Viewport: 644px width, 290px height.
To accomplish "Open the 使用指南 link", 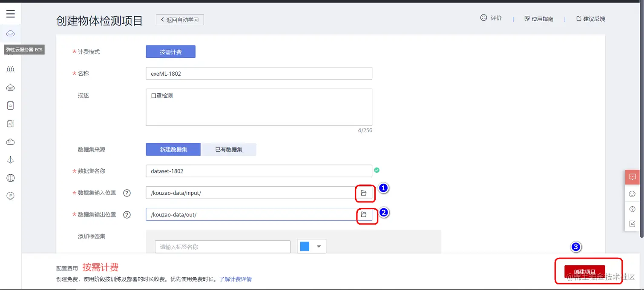I will 543,19.
